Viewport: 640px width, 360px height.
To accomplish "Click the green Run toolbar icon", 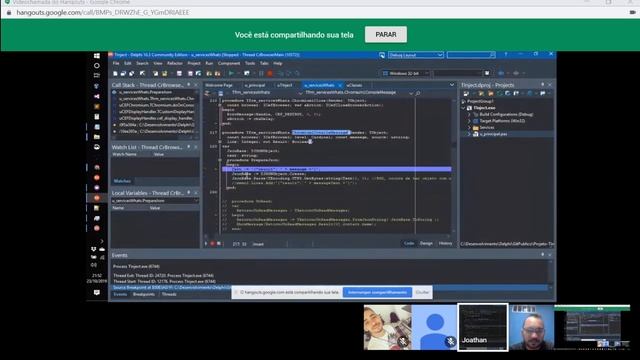I will pyautogui.click(x=231, y=73).
